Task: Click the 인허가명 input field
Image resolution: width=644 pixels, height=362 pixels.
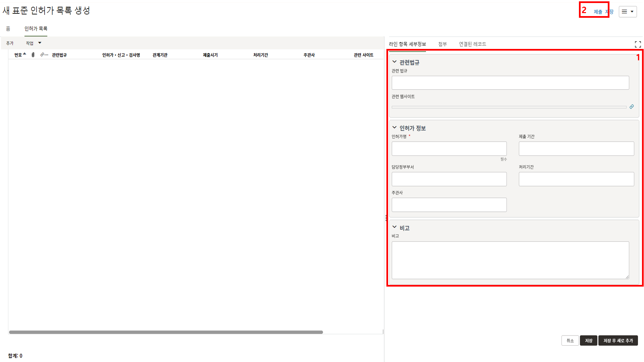Action: (x=449, y=148)
